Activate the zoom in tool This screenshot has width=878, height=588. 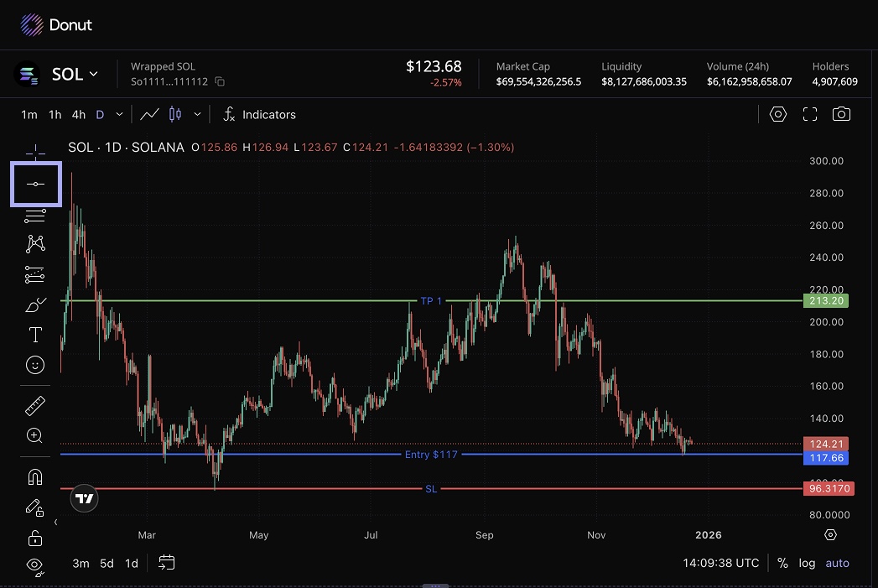point(35,435)
